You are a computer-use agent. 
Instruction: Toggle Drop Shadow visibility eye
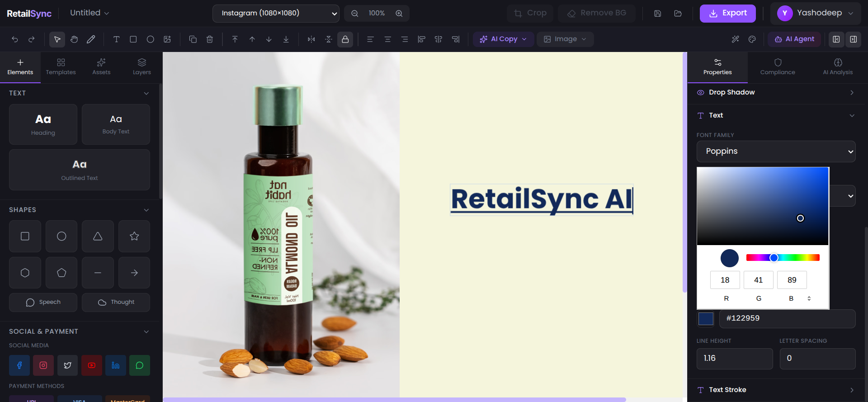(x=701, y=93)
